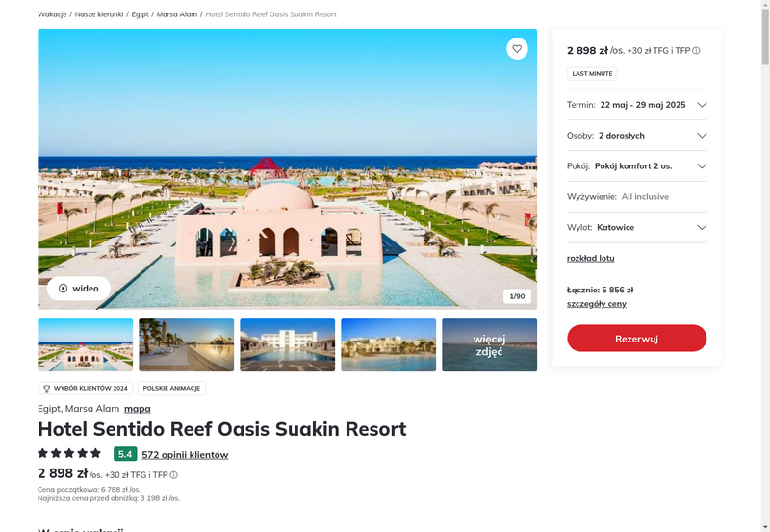Go to Egipt in breadcrumbs

coord(140,14)
